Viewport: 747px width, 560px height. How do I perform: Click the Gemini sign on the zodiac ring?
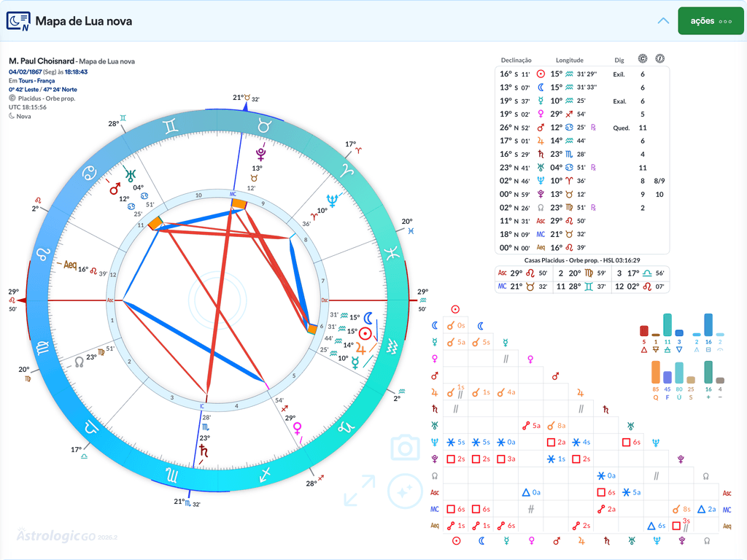(171, 126)
